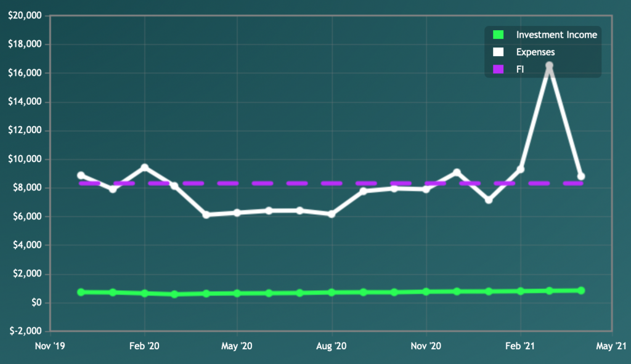This screenshot has height=364, width=631.
Task: Select the highest Expenses peak data point
Action: click(550, 65)
